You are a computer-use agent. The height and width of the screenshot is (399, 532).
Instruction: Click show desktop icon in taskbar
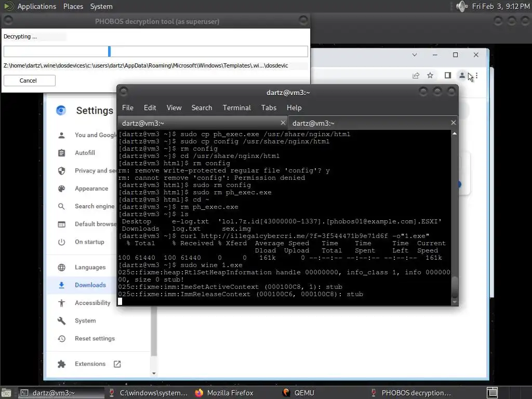coord(6,393)
